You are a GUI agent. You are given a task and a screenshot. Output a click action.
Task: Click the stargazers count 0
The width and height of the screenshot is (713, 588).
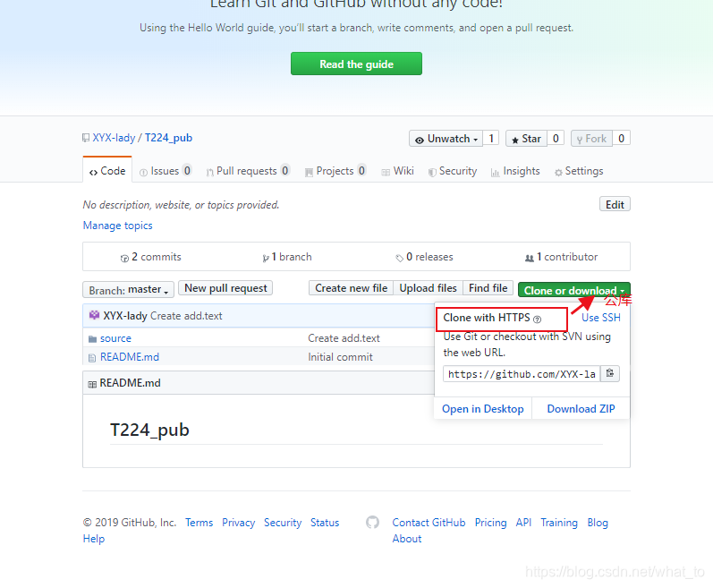tap(556, 138)
